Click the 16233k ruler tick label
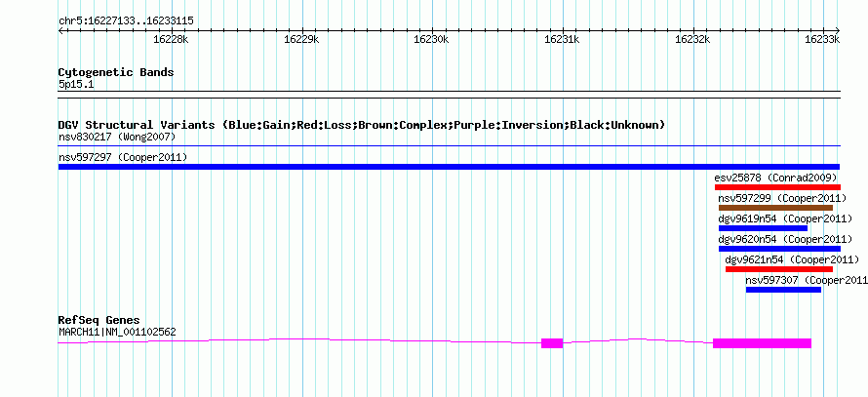This screenshot has height=397, width=868. [822, 39]
